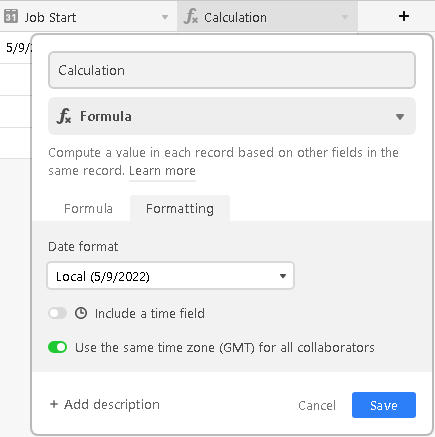
Task: Click the clock icon beside time field
Action: coord(81,313)
